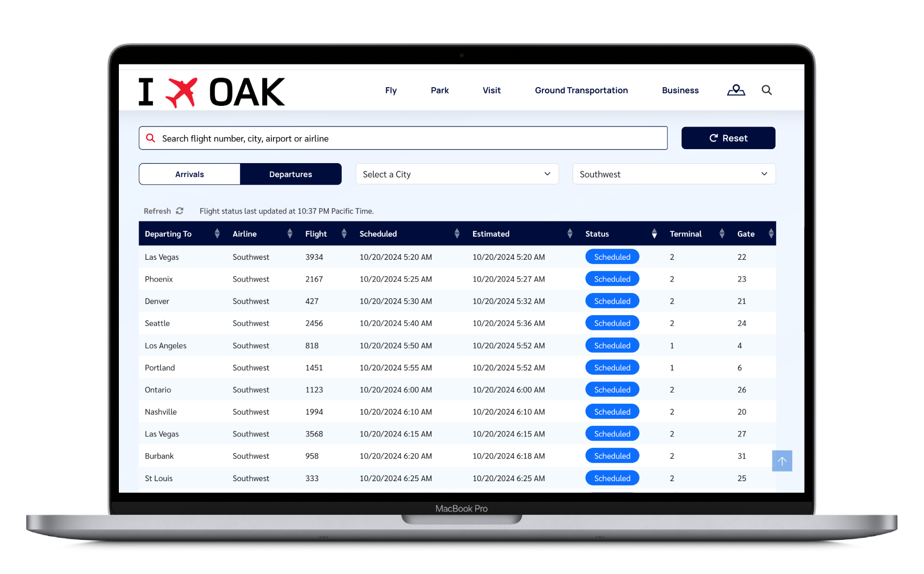The image size is (924, 574).
Task: Sort by Departing To column arrows
Action: [217, 233]
